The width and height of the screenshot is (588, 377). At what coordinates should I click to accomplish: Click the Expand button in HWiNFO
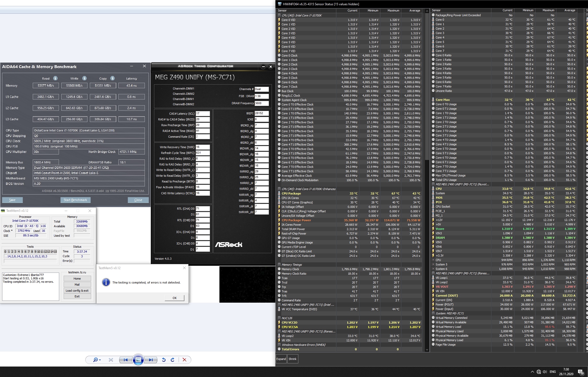pyautogui.click(x=281, y=359)
